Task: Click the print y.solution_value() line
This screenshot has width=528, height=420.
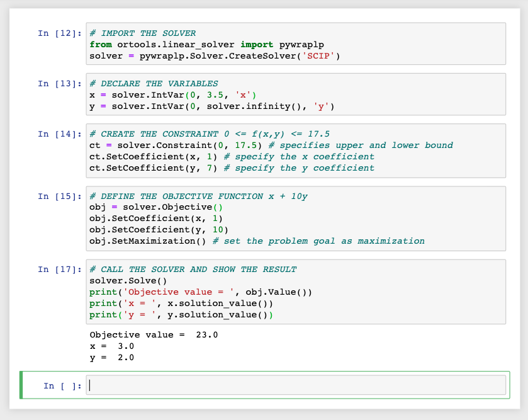Action: tap(183, 315)
